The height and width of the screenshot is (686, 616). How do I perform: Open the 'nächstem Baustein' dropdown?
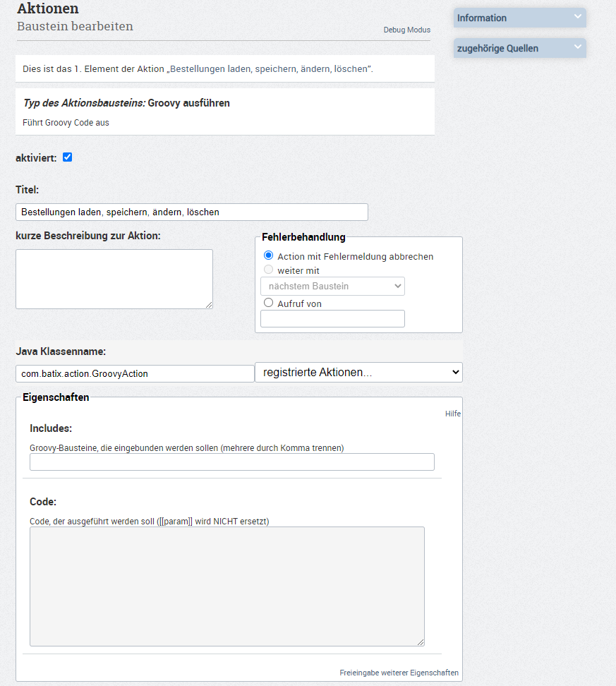[x=332, y=286]
